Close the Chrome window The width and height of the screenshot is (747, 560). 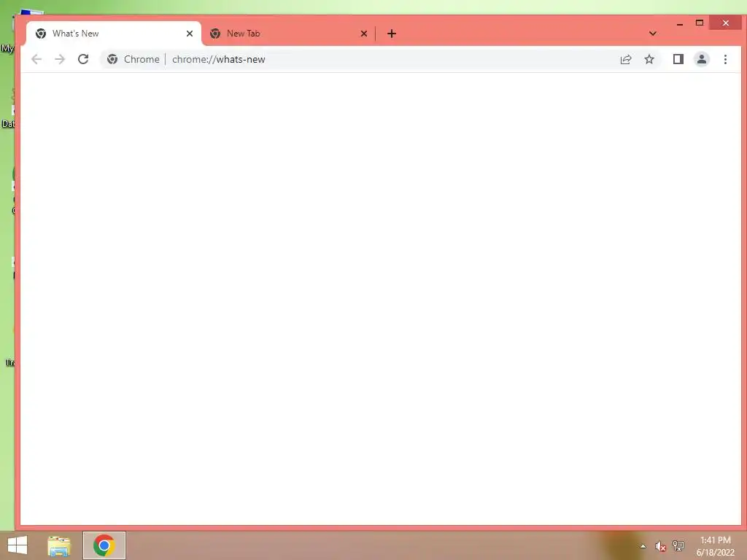tap(726, 23)
